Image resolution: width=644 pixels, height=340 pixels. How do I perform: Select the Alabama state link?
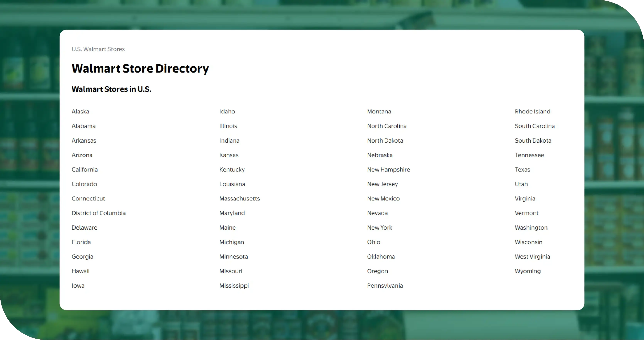[x=84, y=126]
